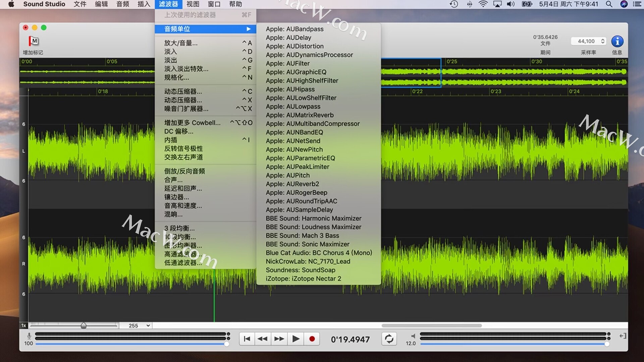Choose 噪音门扩展器... filter

pyautogui.click(x=206, y=109)
